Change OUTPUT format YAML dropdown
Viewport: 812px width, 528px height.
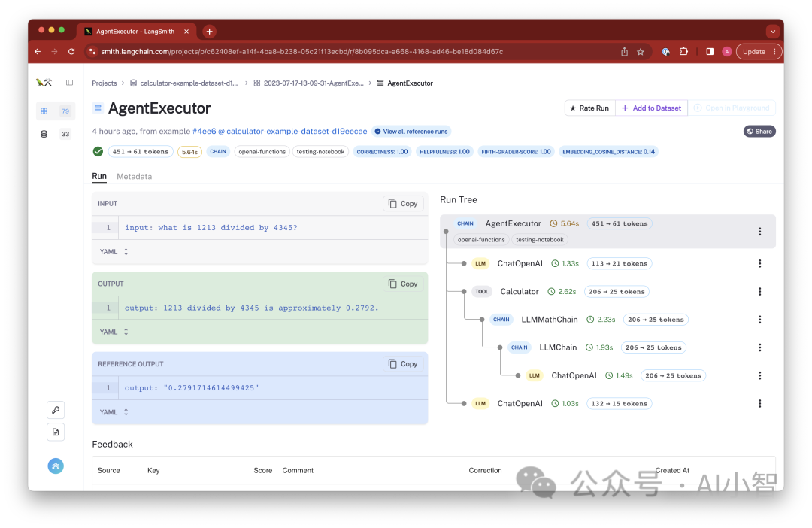[114, 332]
